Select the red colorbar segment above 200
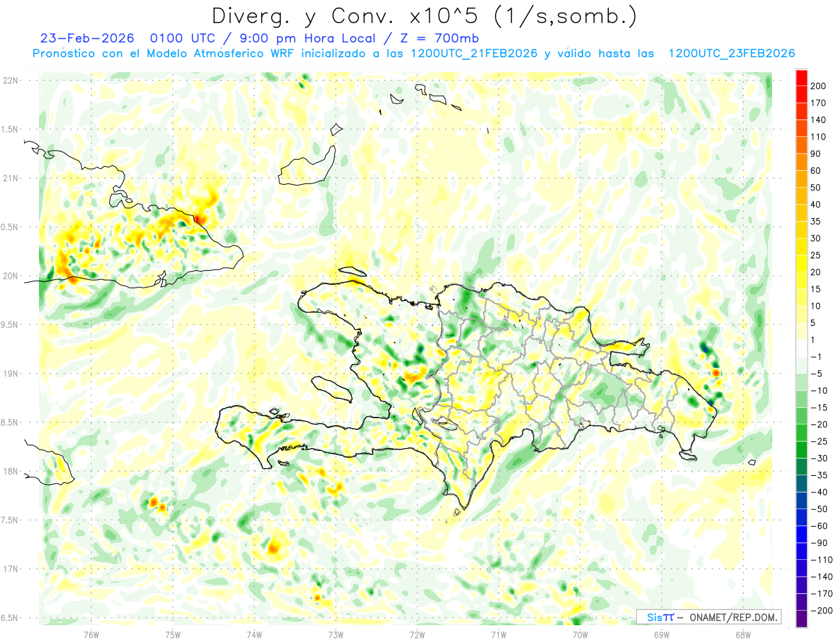This screenshot has width=834, height=644. [801, 77]
